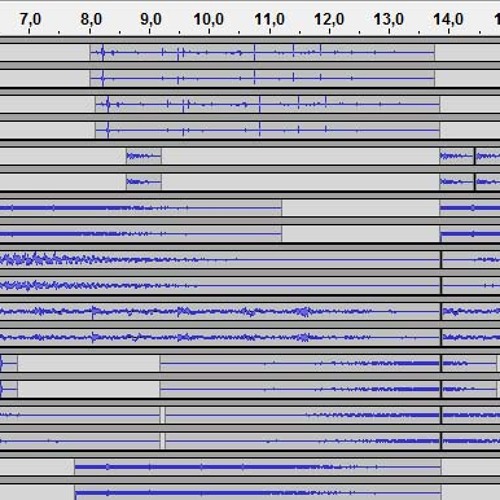500x500 pixels.
Task: Click the 8,0 mark on the timeline ruler
Action: click(91, 19)
